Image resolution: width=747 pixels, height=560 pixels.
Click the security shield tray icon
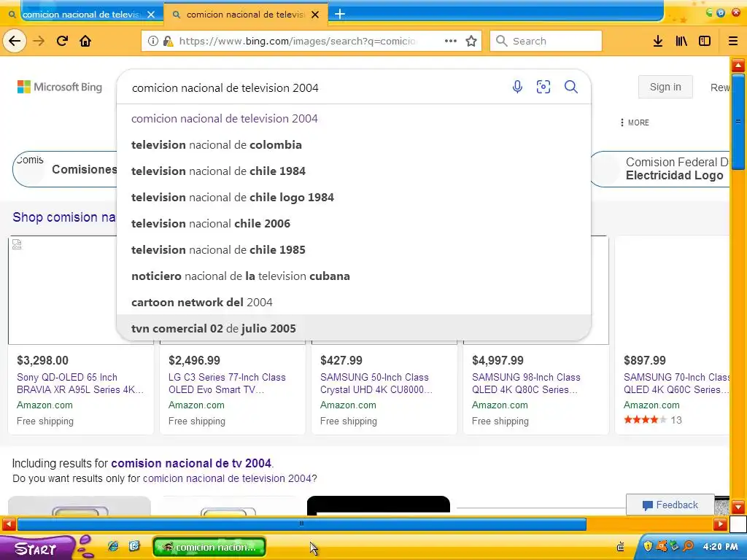pos(648,546)
